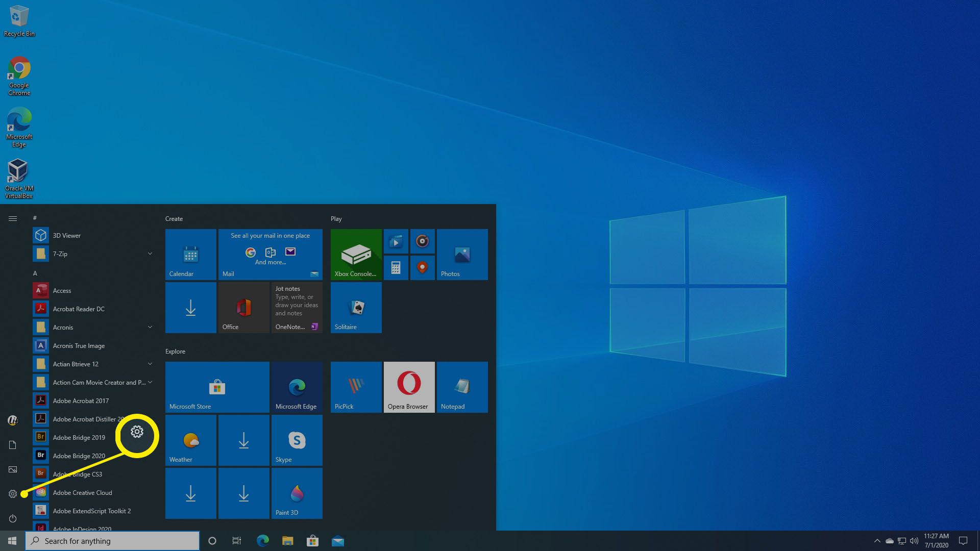Show hidden system tray icons
980x551 pixels.
(877, 541)
